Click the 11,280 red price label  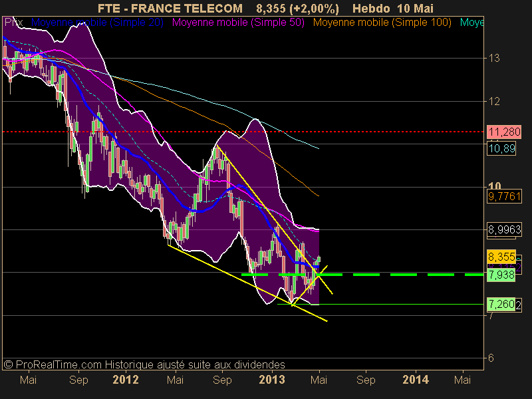504,132
